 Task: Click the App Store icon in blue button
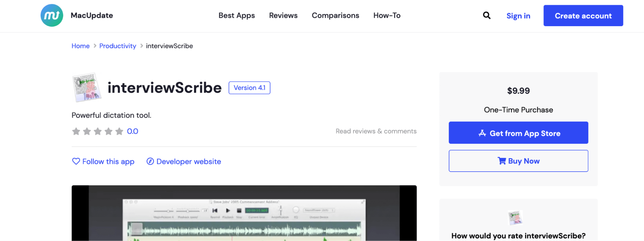click(x=482, y=133)
